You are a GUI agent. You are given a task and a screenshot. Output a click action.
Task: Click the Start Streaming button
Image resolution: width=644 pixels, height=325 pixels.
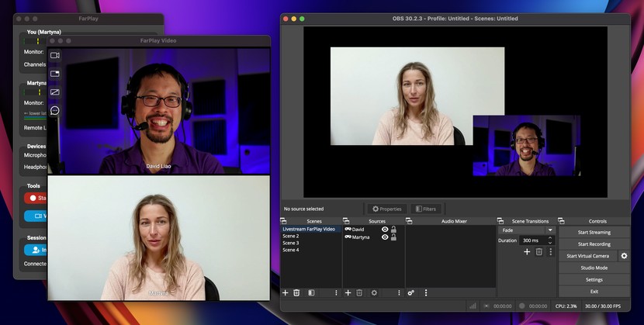point(594,232)
